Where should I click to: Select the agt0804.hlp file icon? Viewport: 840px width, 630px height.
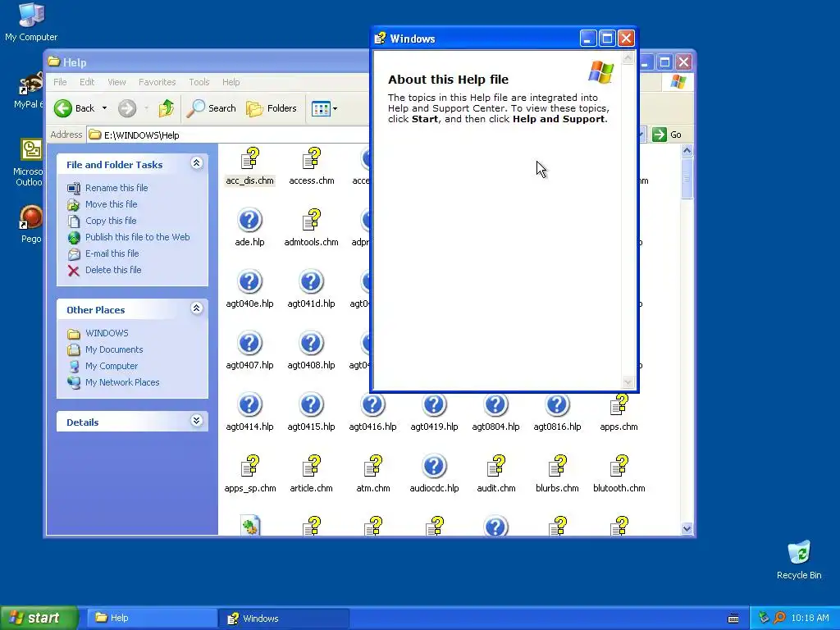coord(496,405)
